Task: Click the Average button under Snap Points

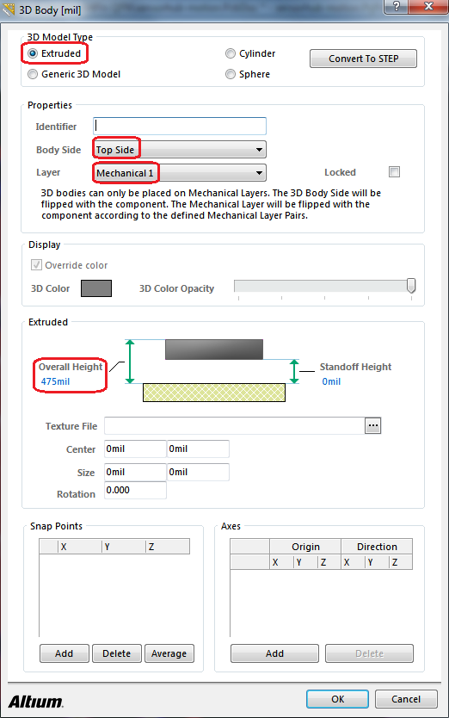Action: tap(169, 653)
